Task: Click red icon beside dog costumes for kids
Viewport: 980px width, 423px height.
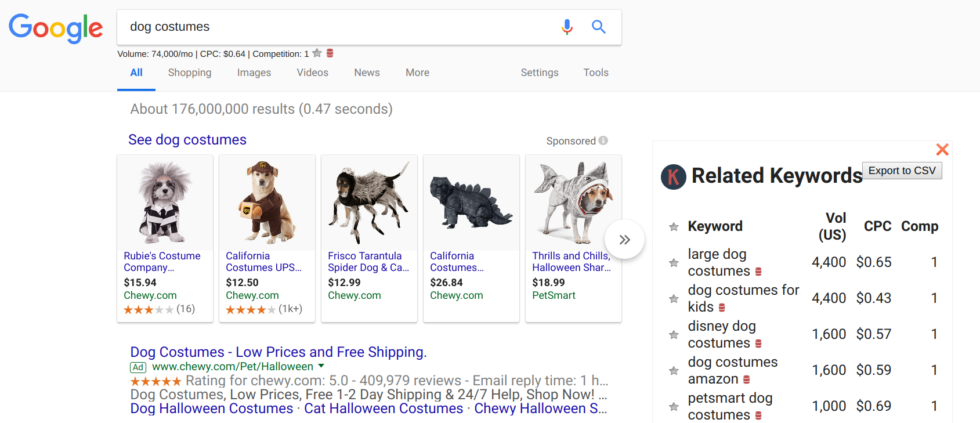Action: (x=722, y=308)
